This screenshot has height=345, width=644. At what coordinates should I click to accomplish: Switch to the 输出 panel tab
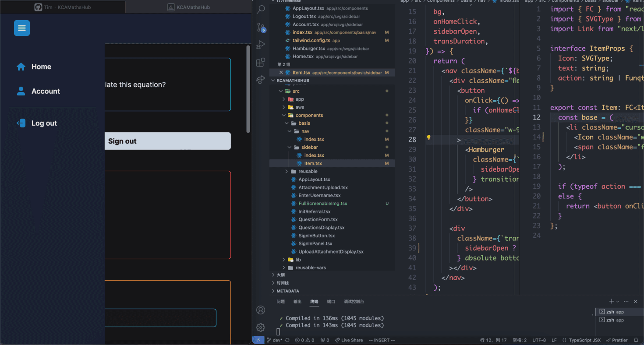pyautogui.click(x=297, y=301)
